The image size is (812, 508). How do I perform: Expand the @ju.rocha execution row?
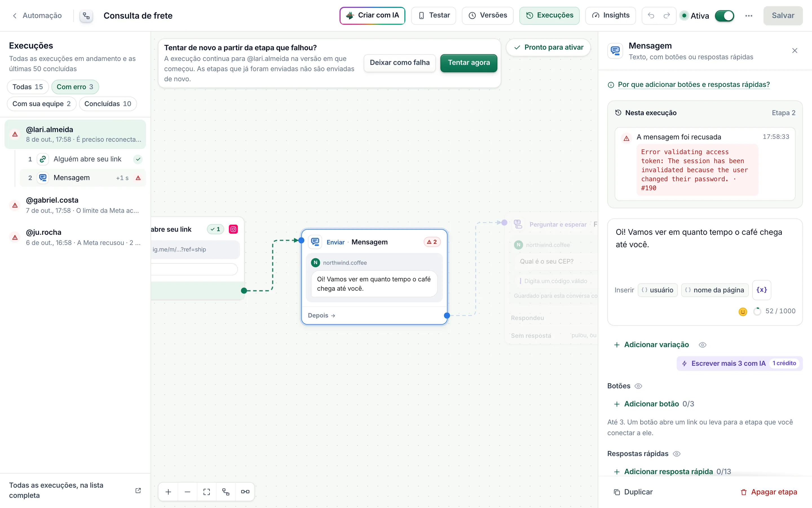click(x=75, y=237)
